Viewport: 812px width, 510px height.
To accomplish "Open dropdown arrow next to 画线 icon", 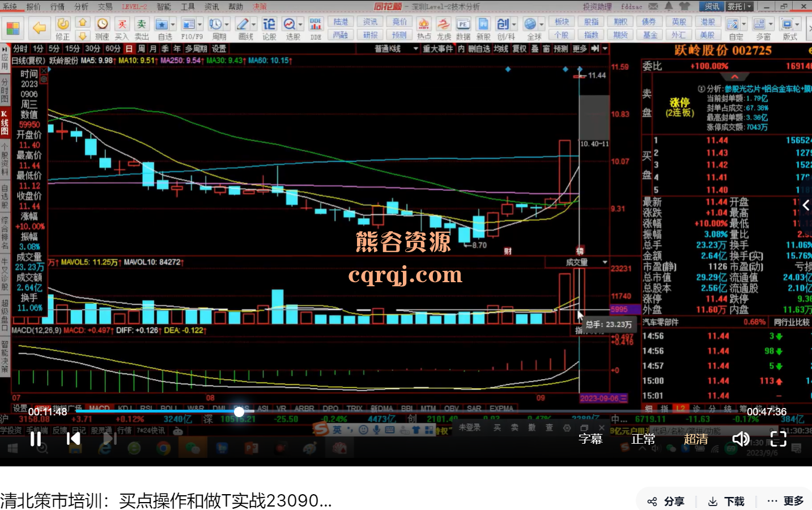I will pyautogui.click(x=254, y=24).
